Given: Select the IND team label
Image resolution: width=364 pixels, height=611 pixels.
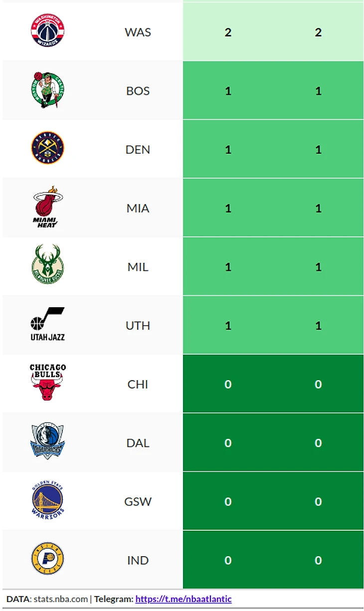Looking at the screenshot, I should point(138,561).
